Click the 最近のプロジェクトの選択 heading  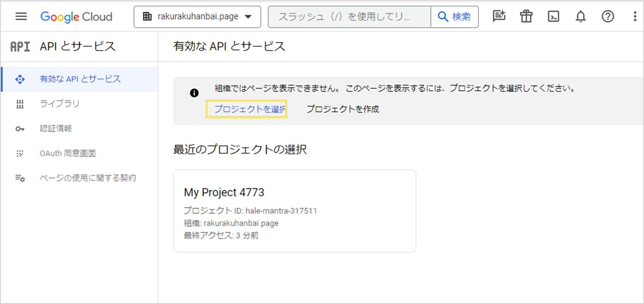tap(240, 149)
